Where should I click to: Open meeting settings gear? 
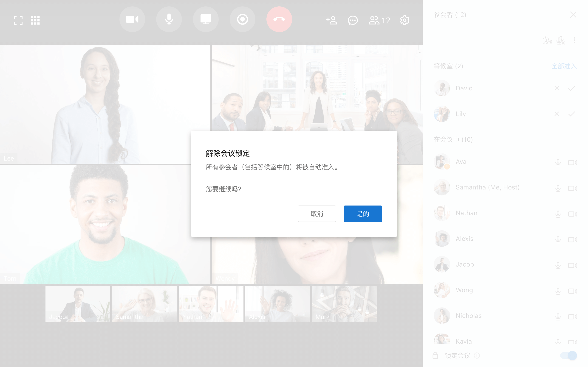404,20
